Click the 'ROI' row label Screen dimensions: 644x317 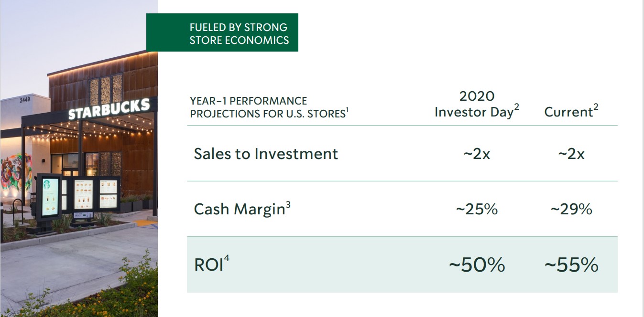point(209,265)
